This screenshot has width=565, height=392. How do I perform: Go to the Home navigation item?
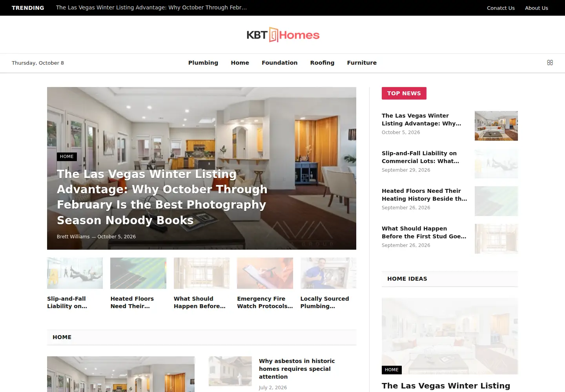(240, 63)
